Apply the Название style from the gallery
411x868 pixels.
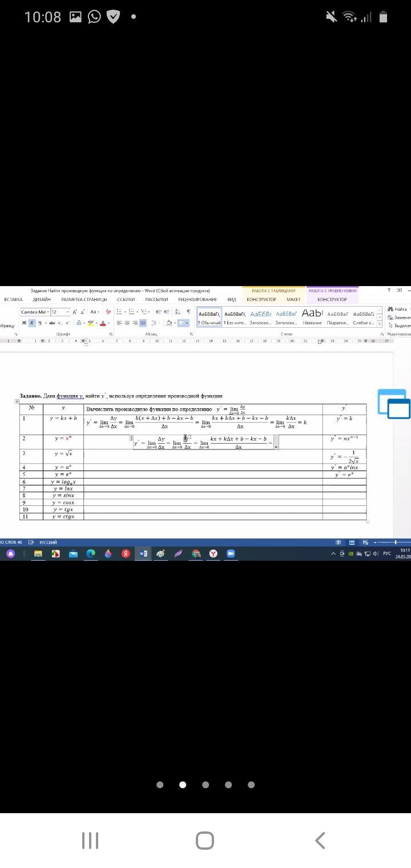point(312,316)
